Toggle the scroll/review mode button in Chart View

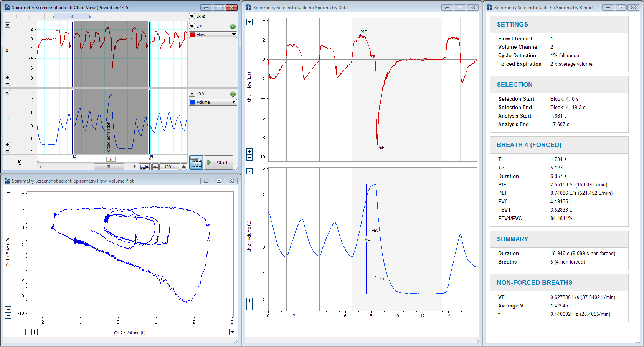[x=145, y=167]
